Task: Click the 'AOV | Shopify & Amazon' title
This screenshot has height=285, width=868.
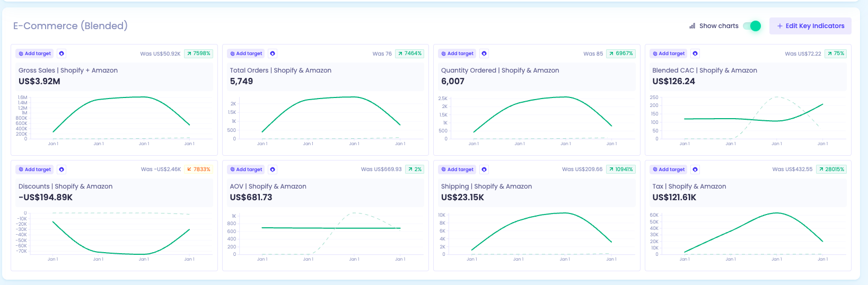Action: coord(268,186)
